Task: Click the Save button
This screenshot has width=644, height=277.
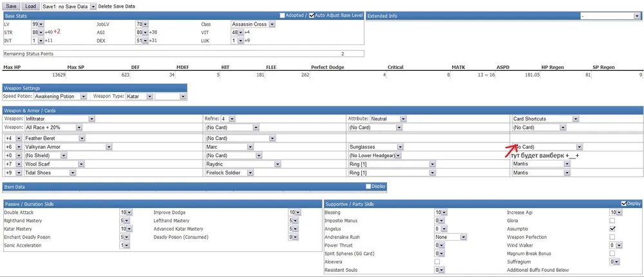Action: (12, 6)
